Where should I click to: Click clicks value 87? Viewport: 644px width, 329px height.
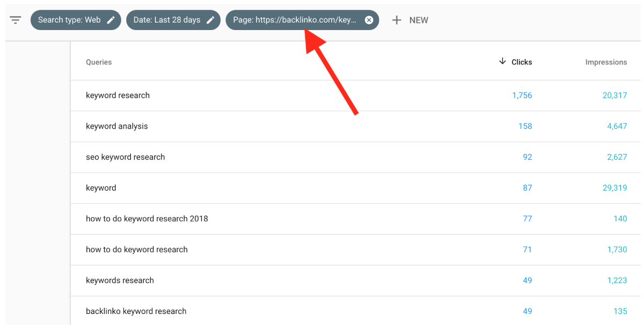click(x=527, y=188)
